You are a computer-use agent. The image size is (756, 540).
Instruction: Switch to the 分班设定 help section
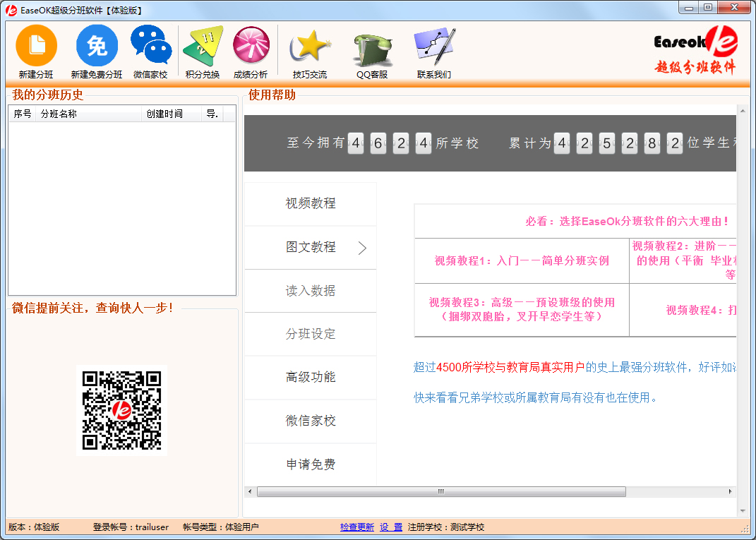pyautogui.click(x=311, y=334)
